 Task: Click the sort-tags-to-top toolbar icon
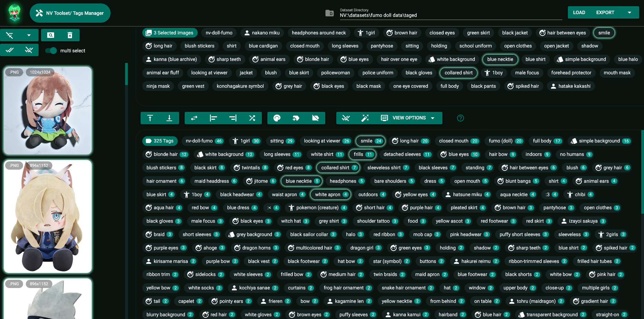click(150, 118)
